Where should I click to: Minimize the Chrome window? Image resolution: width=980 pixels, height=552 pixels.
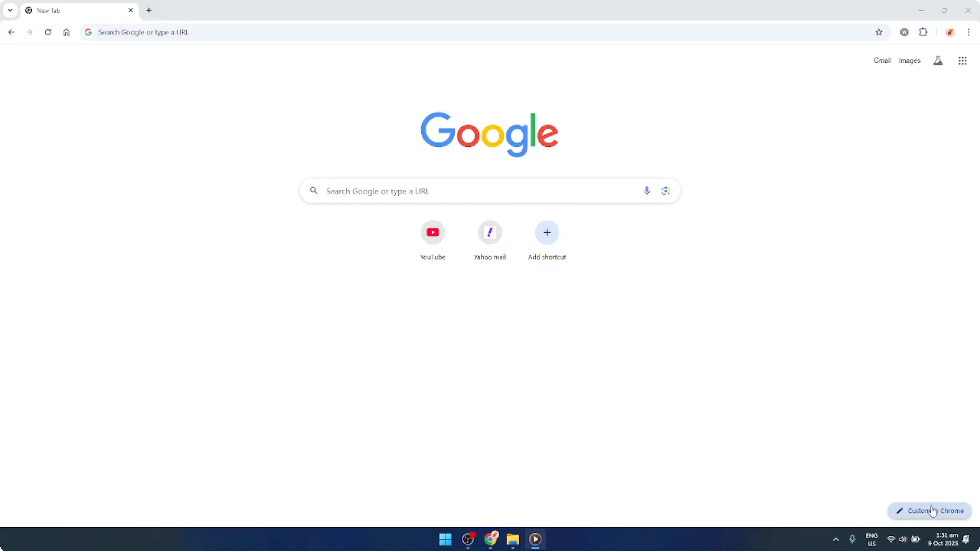(921, 10)
